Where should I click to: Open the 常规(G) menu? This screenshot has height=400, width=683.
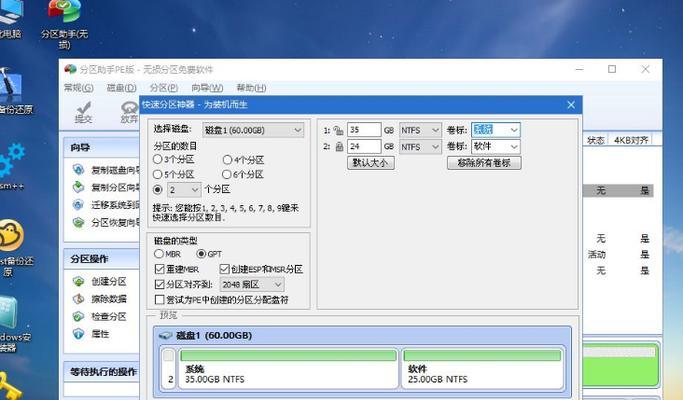(x=78, y=88)
